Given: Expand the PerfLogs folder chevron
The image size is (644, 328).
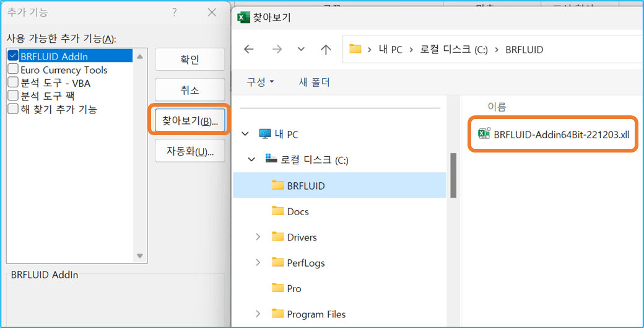Looking at the screenshot, I should 258,262.
